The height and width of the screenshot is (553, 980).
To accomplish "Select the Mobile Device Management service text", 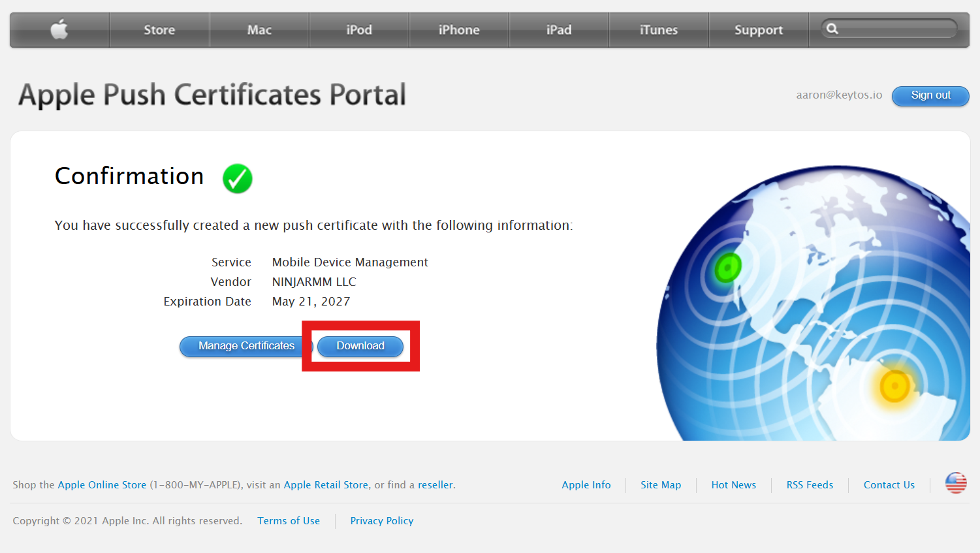I will click(350, 262).
